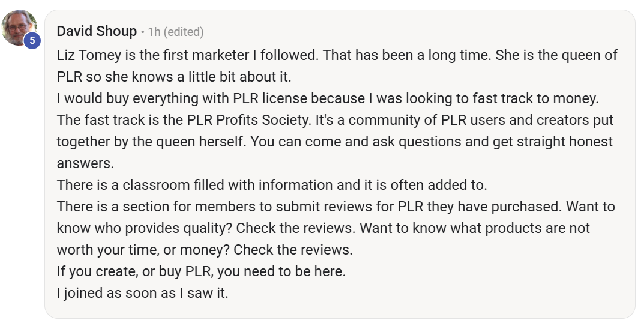Click 'PLR Profits Society' text in comment
This screenshot has height=323, width=644.
coord(248,120)
